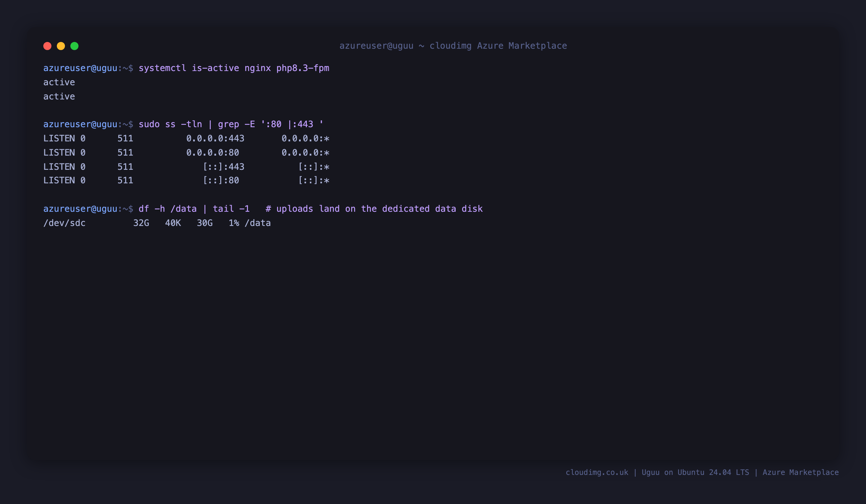Click the first 'active' output line

(59, 83)
